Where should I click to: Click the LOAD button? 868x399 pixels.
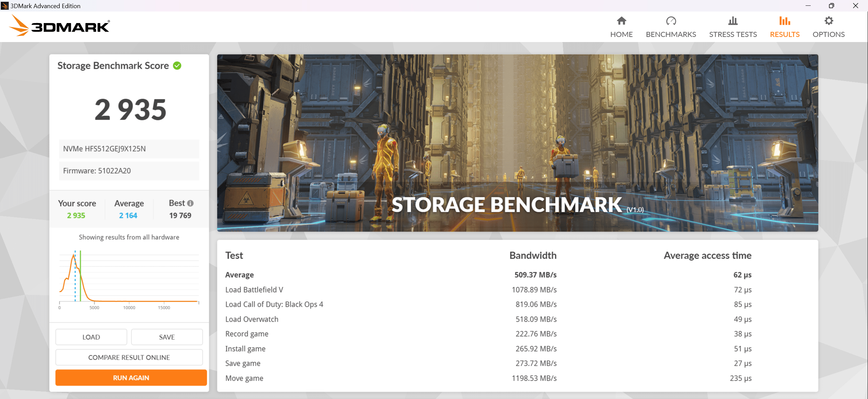pos(91,337)
